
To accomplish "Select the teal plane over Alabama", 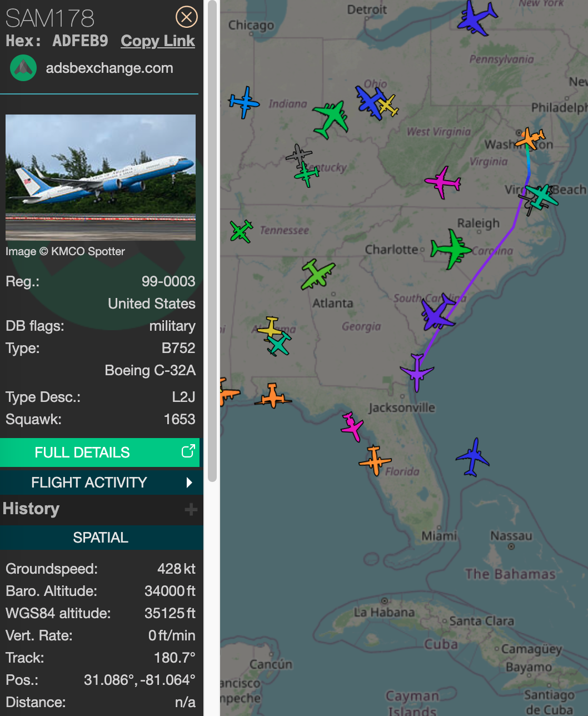I will tap(278, 344).
